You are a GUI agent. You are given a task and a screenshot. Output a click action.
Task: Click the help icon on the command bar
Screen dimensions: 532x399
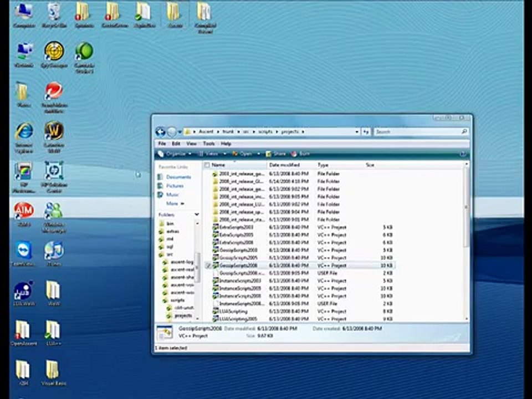[x=463, y=154]
